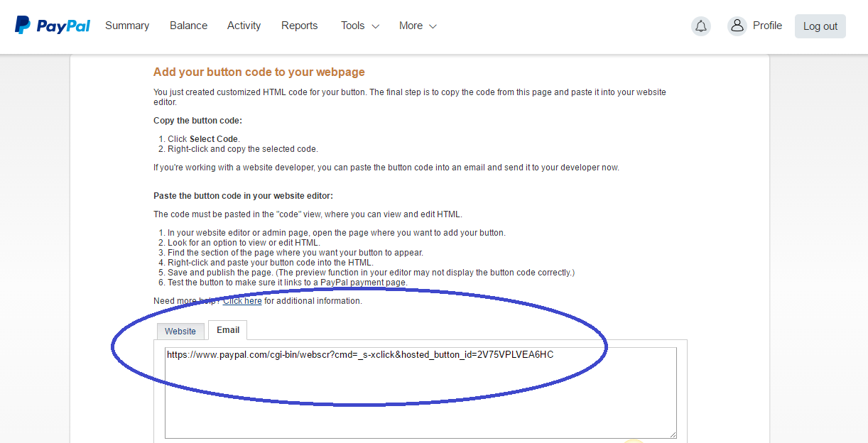868x443 pixels.
Task: Click the 'Test the button' step text
Action: coord(288,283)
